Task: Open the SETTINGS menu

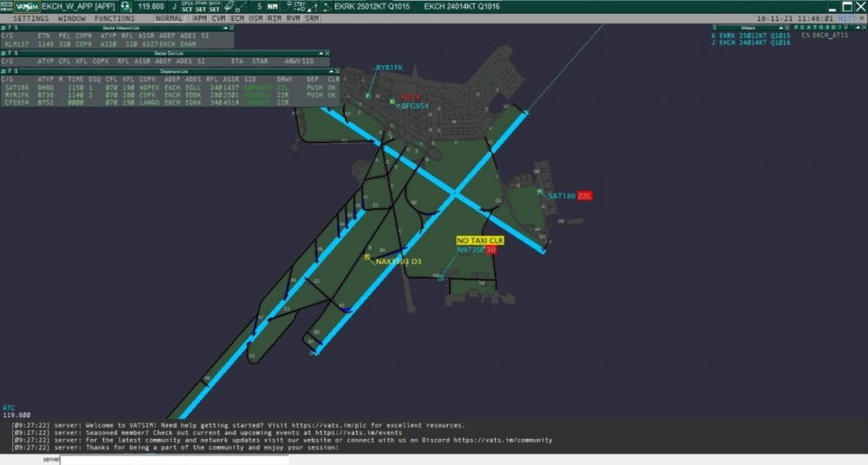Action: coord(31,18)
